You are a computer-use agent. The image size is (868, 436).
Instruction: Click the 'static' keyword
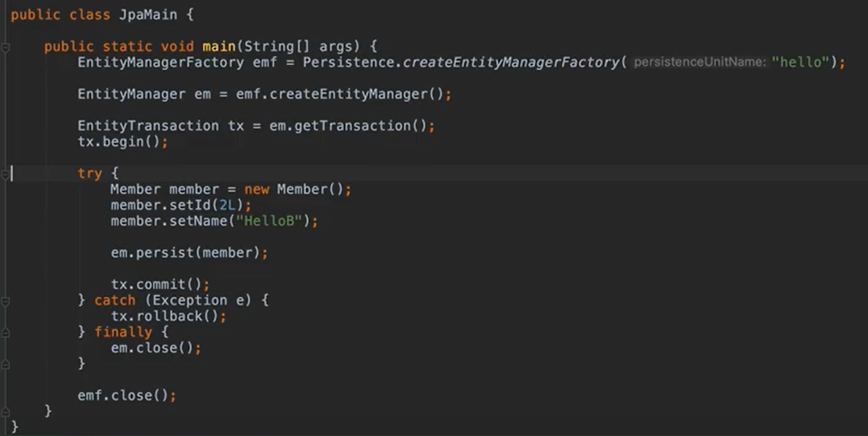pos(127,46)
